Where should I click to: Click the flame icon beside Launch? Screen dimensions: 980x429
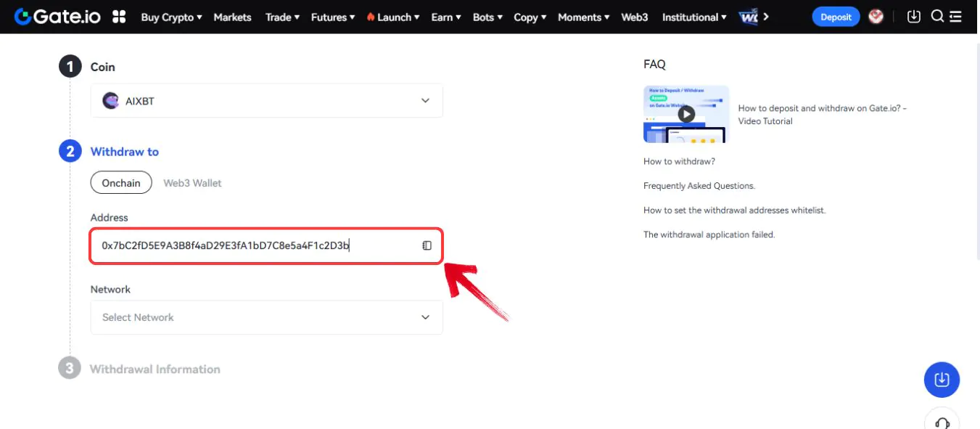(371, 17)
